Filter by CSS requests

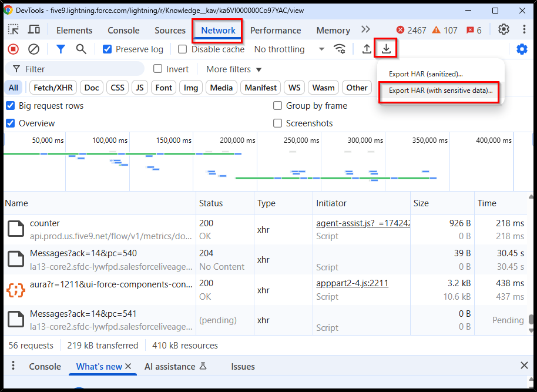pyautogui.click(x=118, y=88)
